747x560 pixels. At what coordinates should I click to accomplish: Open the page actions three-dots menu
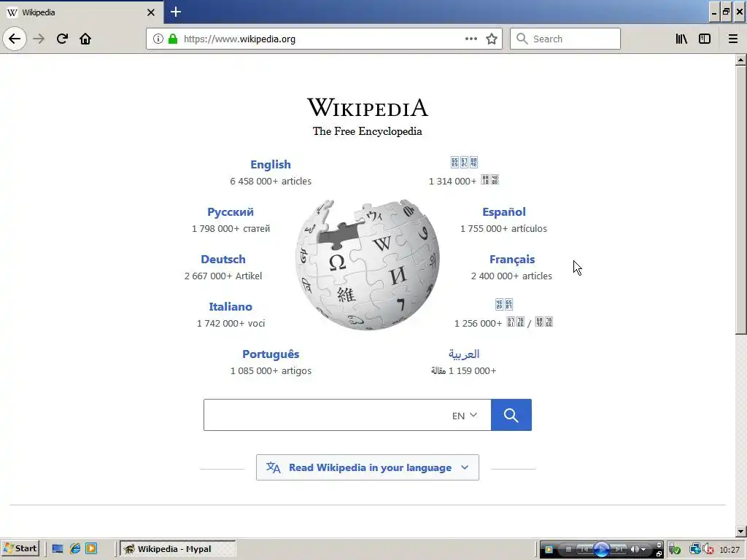coord(471,39)
